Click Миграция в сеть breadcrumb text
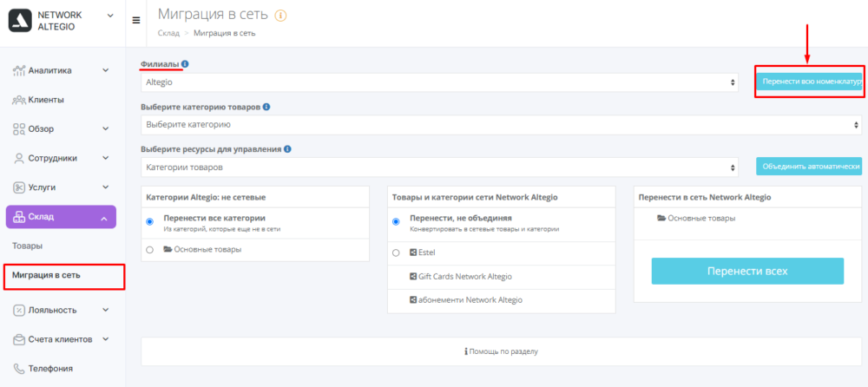 [x=224, y=33]
